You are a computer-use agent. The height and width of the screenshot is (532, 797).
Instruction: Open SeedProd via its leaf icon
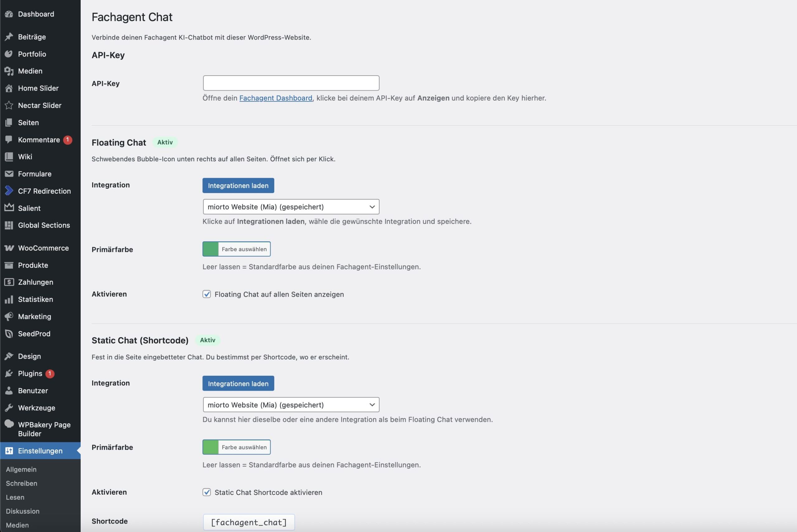click(x=9, y=333)
